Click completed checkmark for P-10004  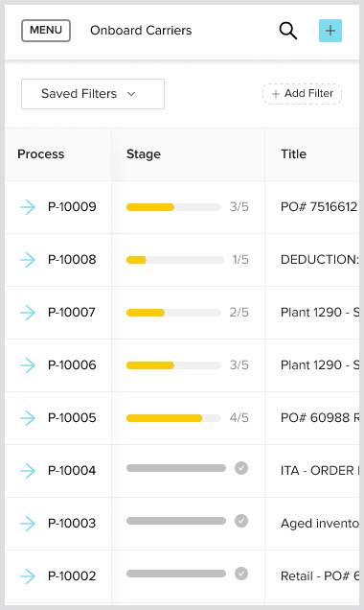(x=241, y=468)
